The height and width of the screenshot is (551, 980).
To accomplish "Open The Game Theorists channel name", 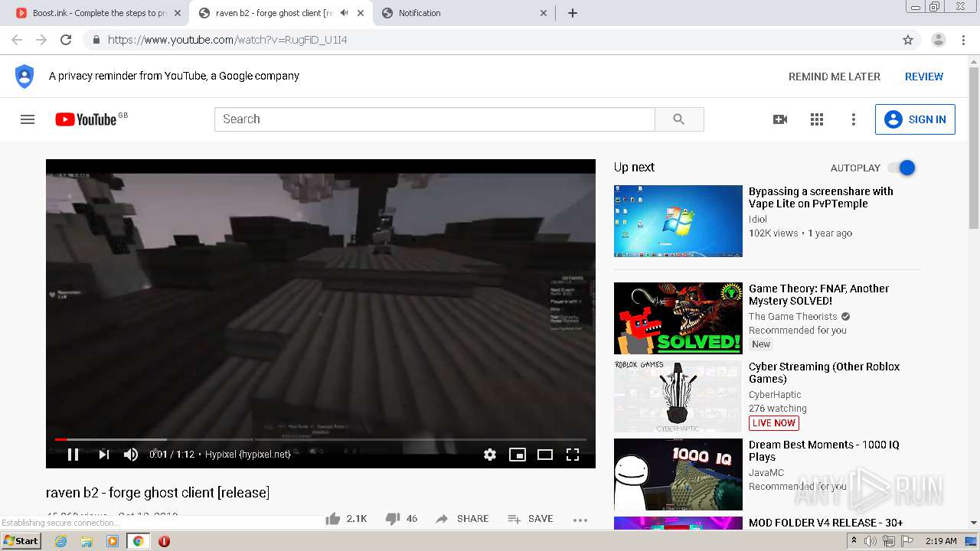I will click(793, 316).
